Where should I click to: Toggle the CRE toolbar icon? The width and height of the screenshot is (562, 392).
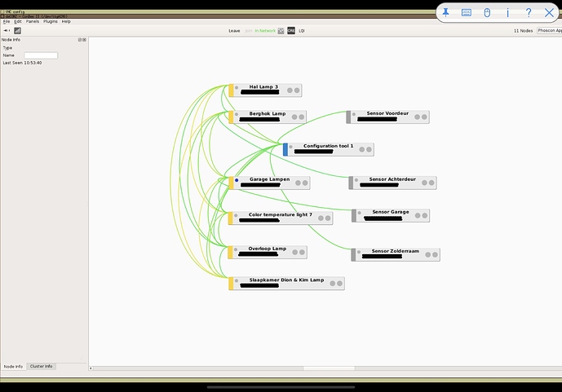coord(291,31)
